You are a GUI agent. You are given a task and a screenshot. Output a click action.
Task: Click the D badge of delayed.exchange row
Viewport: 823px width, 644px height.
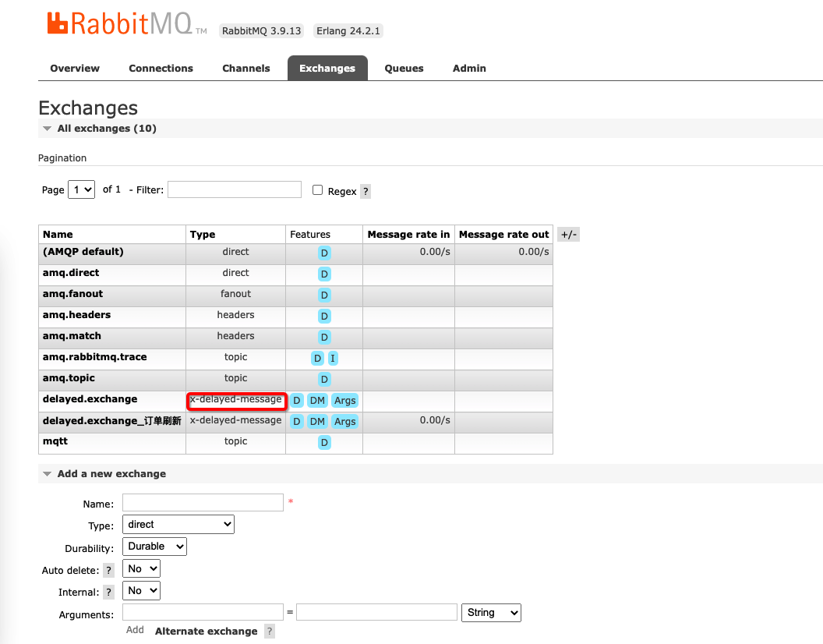(297, 400)
